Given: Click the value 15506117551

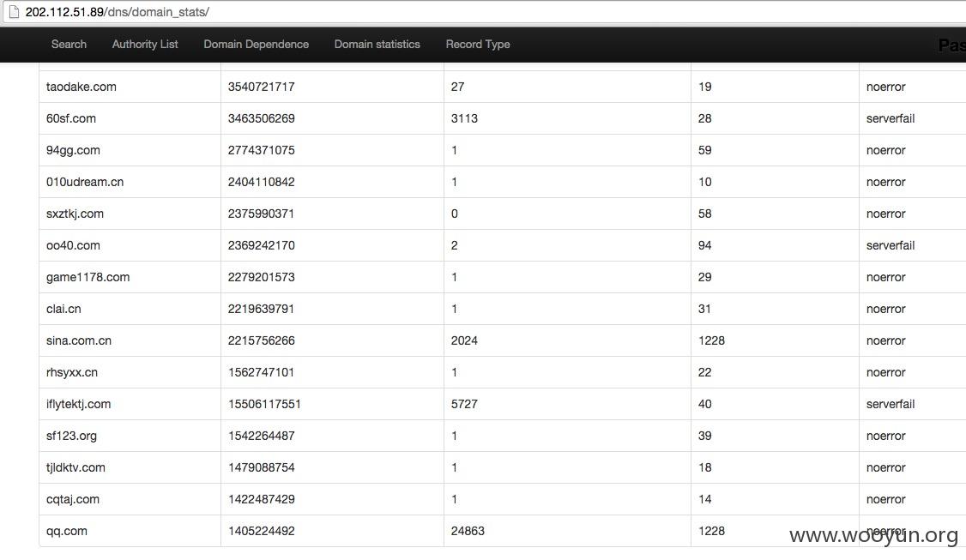Looking at the screenshot, I should click(264, 404).
